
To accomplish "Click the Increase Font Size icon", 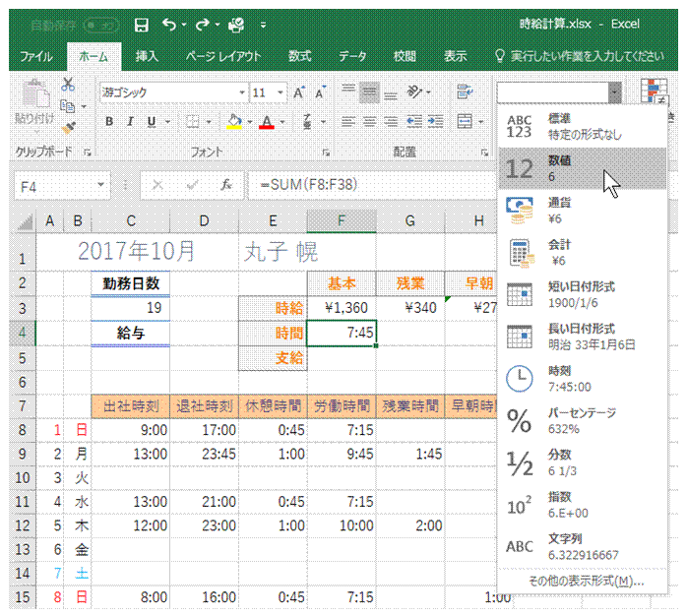I will [300, 92].
